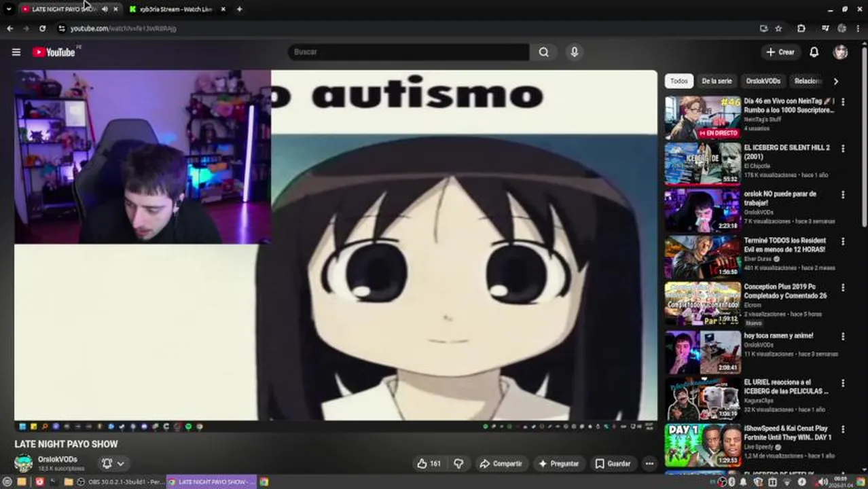This screenshot has width=868, height=489.
Task: Go to the YouTube home logo
Action: pos(54,52)
